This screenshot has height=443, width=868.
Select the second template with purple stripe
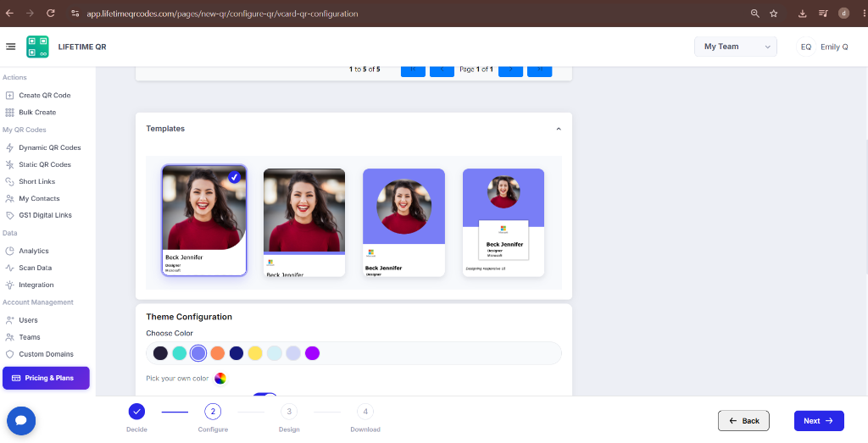(x=304, y=223)
